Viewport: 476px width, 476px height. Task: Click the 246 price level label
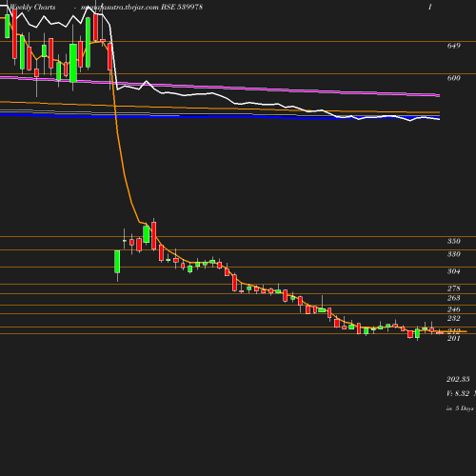click(454, 309)
